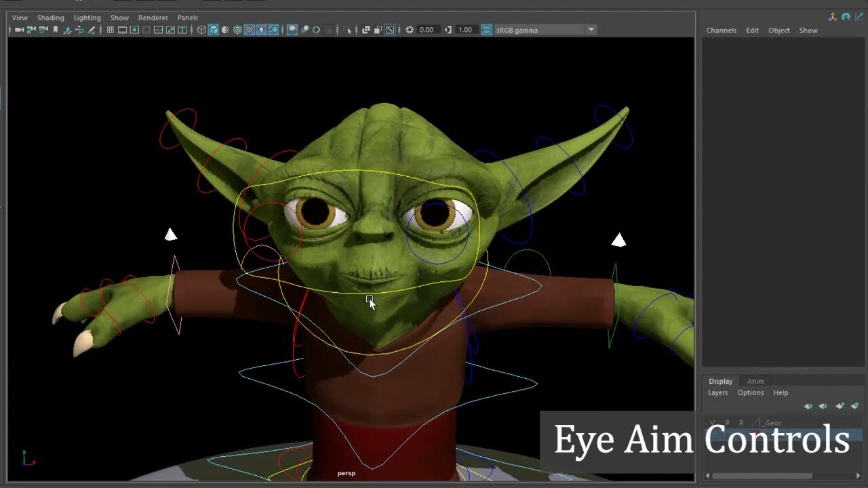Viewport: 868px width, 488px height.
Task: Open Help in the layer editor panel
Action: point(781,392)
